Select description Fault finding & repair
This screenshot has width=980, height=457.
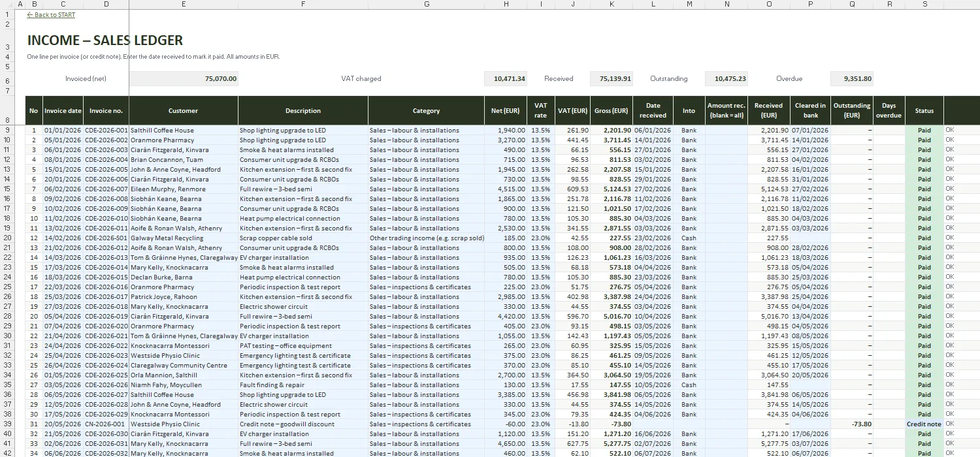click(x=303, y=385)
